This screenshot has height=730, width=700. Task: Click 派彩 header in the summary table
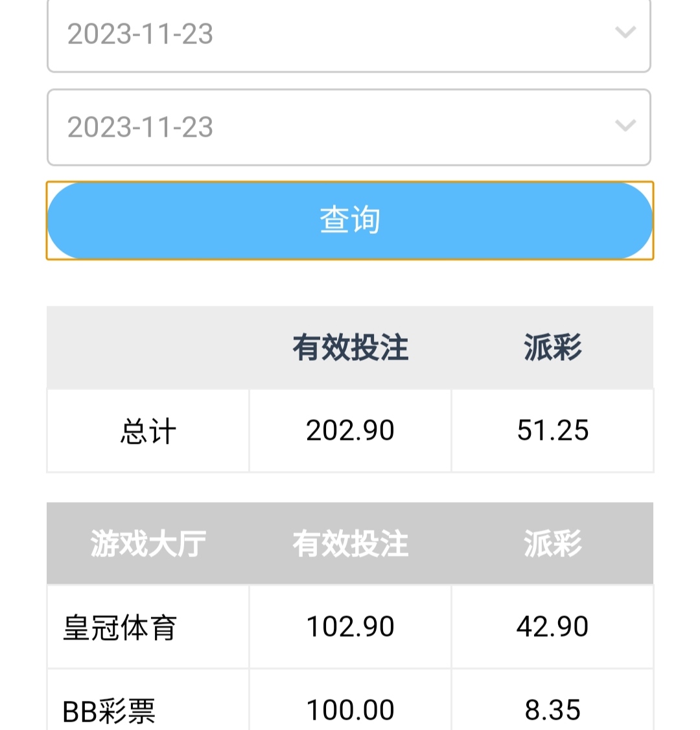point(553,348)
